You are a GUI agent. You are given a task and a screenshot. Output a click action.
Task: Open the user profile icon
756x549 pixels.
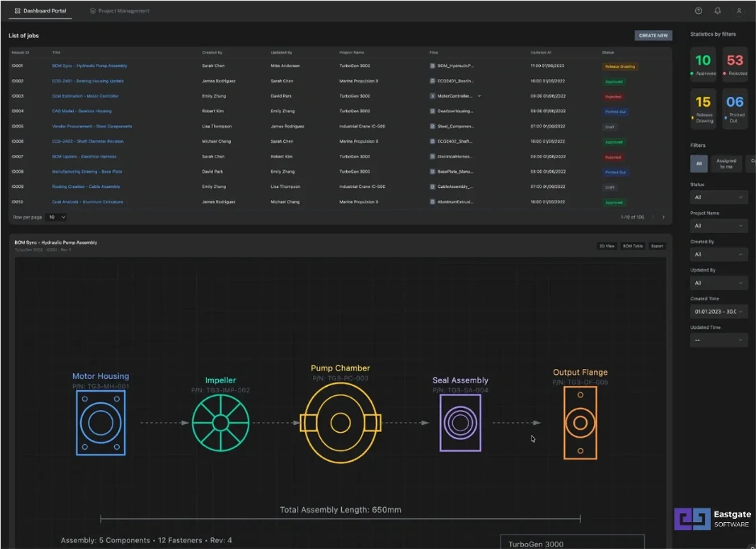[739, 11]
